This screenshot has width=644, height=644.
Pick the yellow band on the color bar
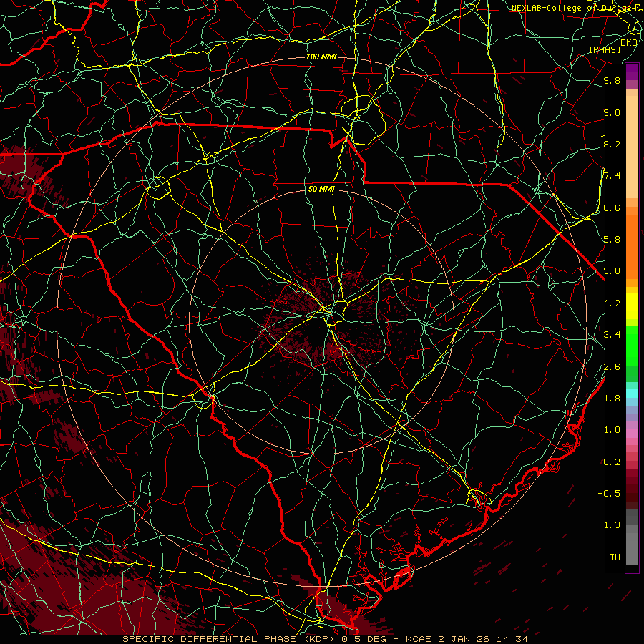click(632, 306)
